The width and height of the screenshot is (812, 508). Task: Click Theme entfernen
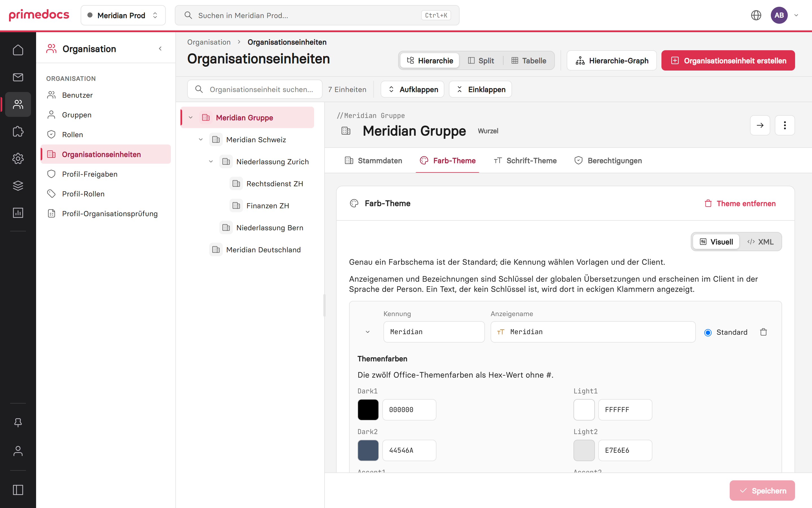(740, 203)
